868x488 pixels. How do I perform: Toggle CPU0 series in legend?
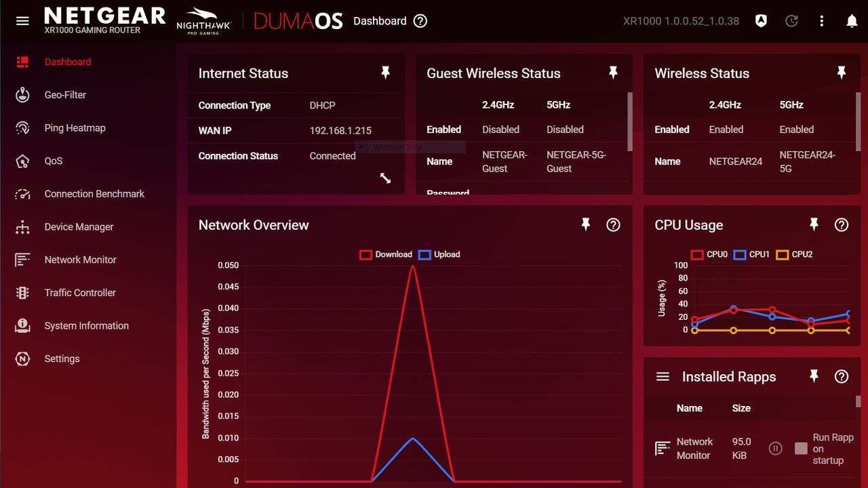click(x=709, y=255)
